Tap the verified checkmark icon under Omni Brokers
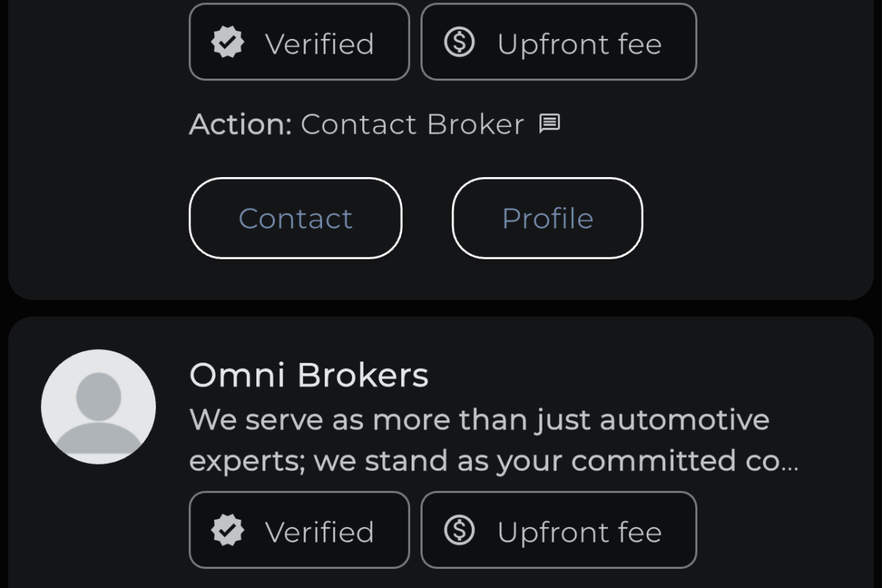 228,531
